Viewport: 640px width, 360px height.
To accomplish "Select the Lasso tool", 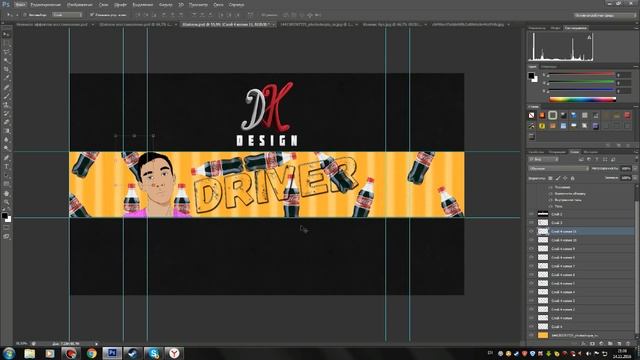I will click(7, 52).
